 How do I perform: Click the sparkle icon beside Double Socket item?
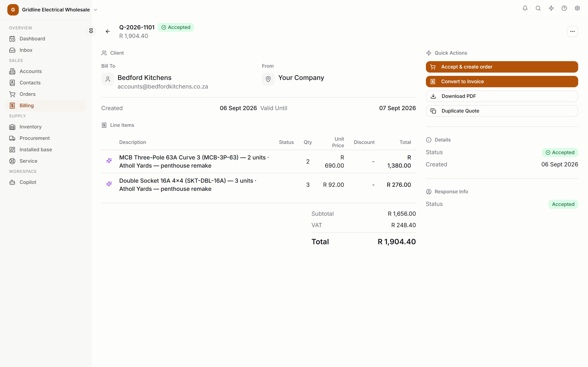coord(109,184)
